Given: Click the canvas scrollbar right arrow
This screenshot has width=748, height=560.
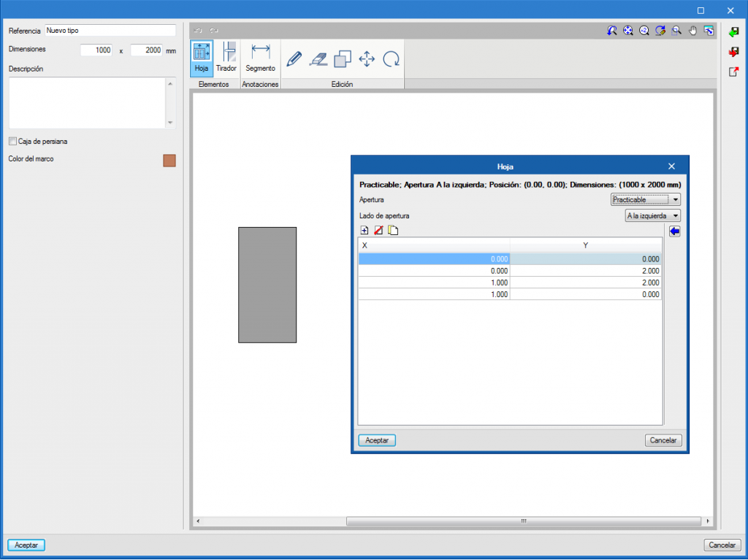Looking at the screenshot, I should (708, 521).
